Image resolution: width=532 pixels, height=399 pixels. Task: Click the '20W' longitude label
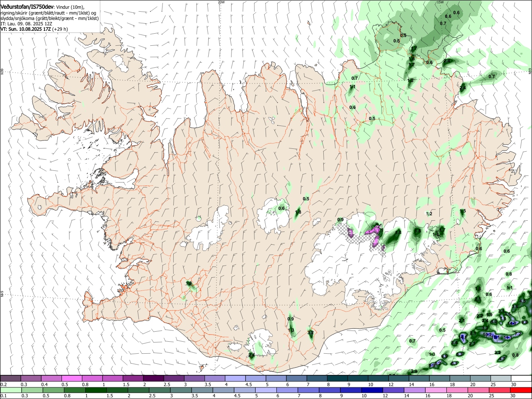tap(221, 2)
